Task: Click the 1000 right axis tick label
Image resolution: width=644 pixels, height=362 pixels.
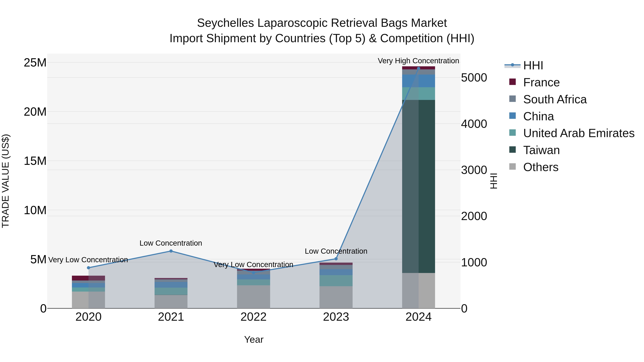Action: pyautogui.click(x=474, y=262)
